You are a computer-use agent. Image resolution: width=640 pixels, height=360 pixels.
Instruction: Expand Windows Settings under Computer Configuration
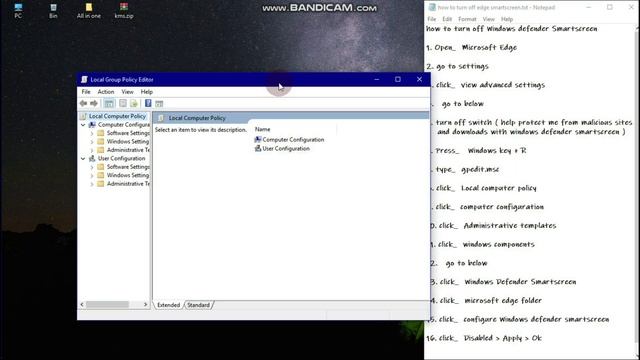[92, 142]
